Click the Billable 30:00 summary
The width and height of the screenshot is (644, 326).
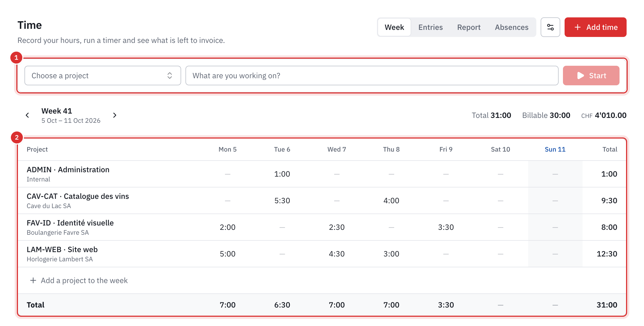tap(546, 115)
